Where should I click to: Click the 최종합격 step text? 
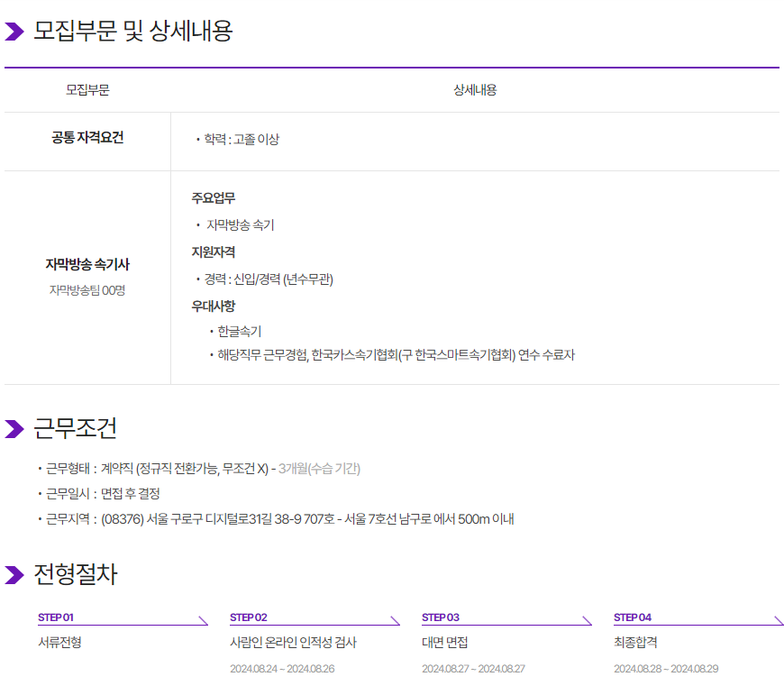pos(635,643)
